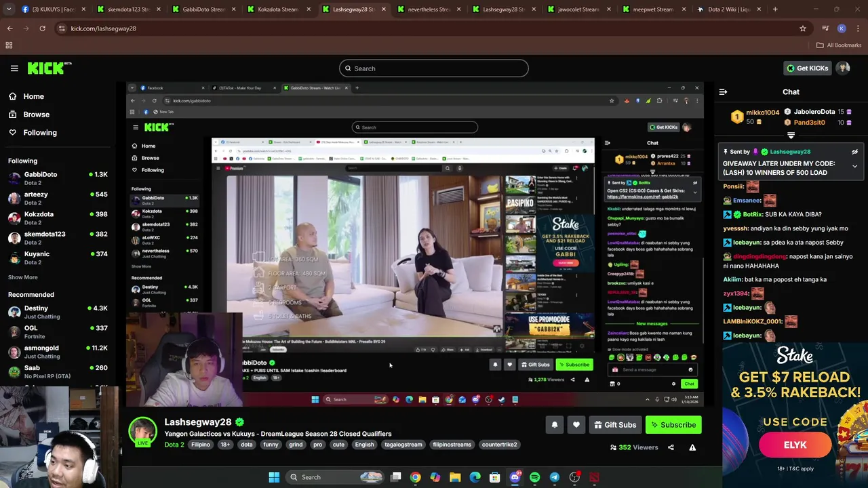868x488 pixels.
Task: Click the tagalogstream tag
Action: (x=403, y=445)
